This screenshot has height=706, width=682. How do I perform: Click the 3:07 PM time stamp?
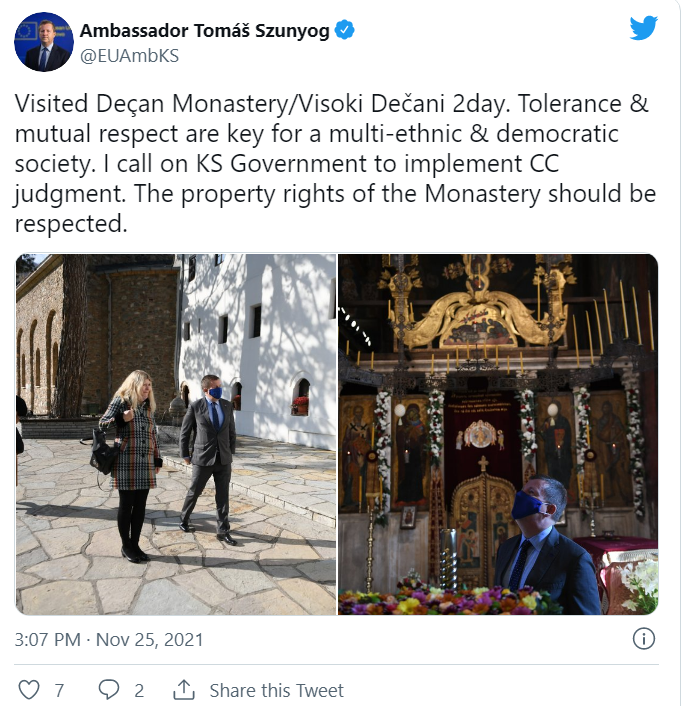pyautogui.click(x=48, y=639)
